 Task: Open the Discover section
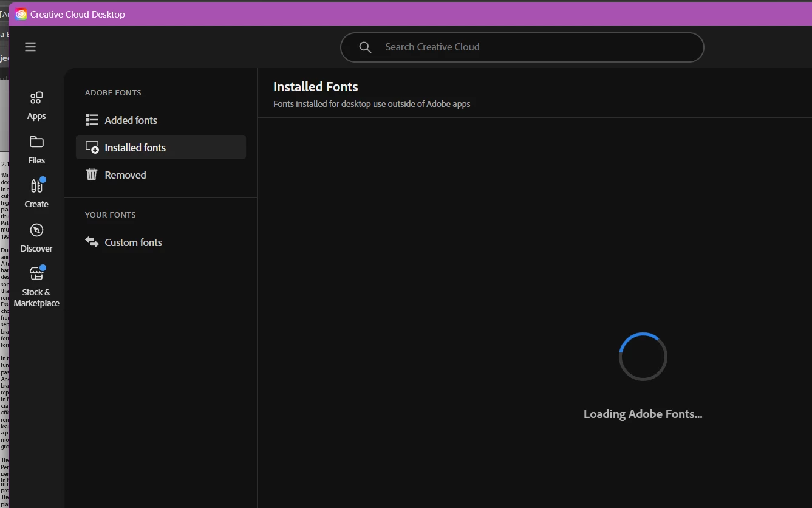point(36,238)
